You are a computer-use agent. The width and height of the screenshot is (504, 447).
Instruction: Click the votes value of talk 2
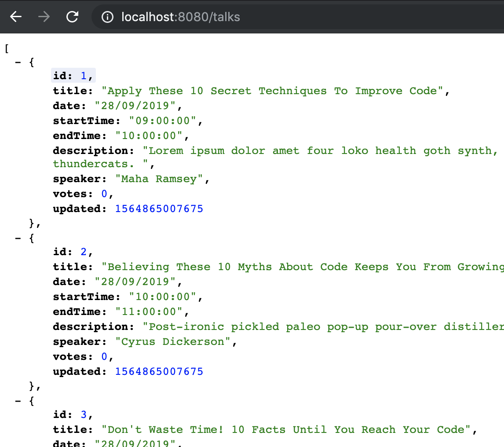click(104, 356)
